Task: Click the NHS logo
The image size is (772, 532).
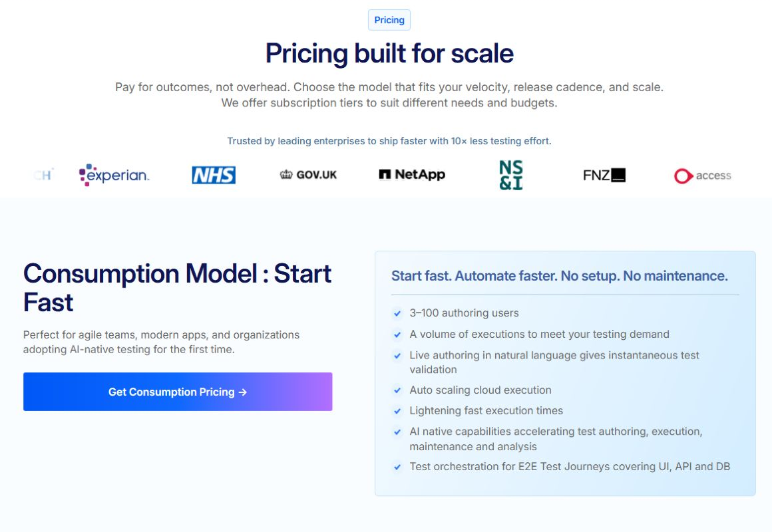Action: coord(214,175)
